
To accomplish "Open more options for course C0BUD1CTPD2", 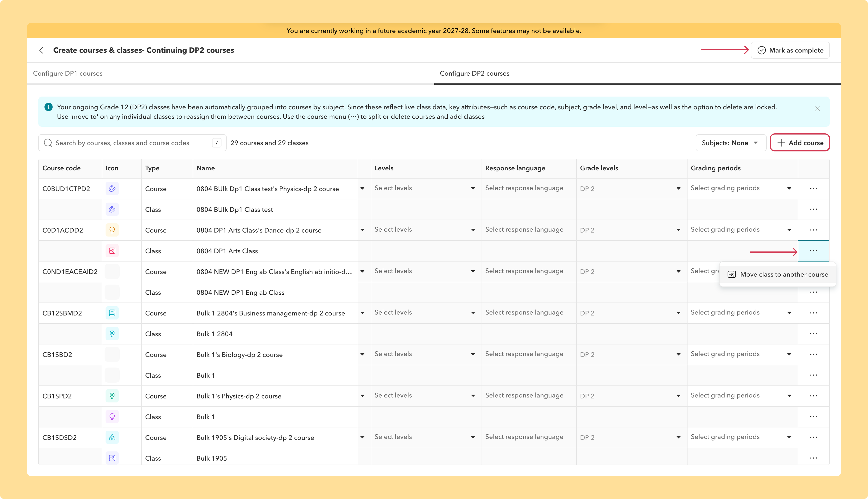I will [813, 188].
